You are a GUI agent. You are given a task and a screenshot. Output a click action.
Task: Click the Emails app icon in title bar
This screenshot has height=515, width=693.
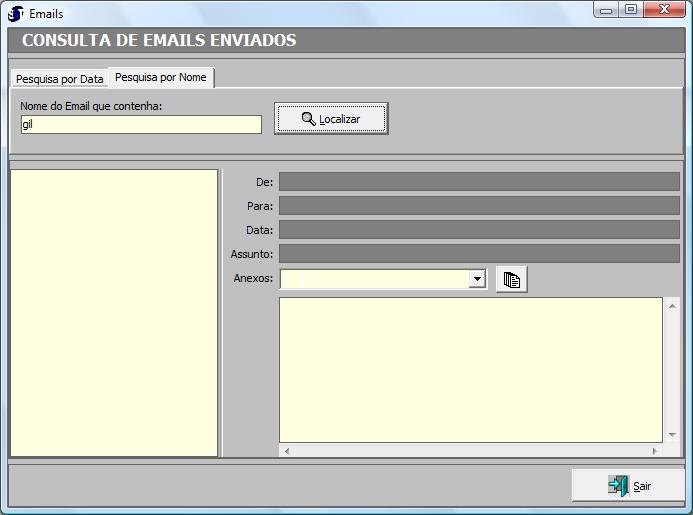pos(16,14)
